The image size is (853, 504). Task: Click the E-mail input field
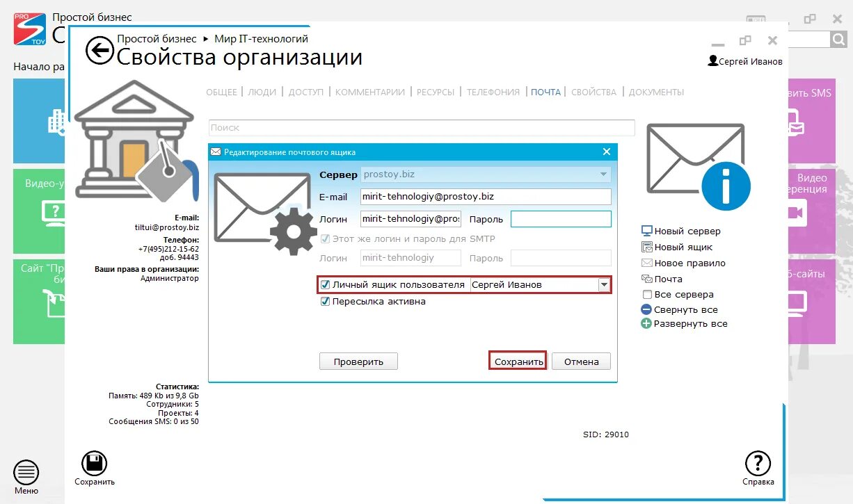coord(486,197)
